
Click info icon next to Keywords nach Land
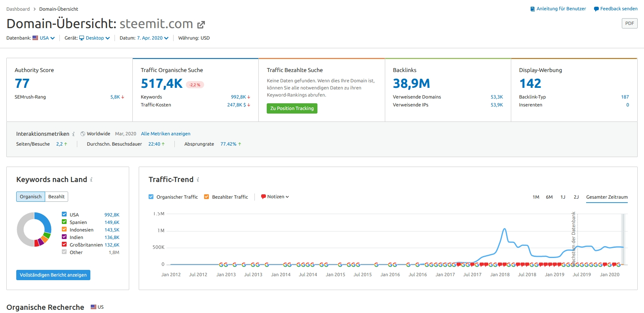91,180
